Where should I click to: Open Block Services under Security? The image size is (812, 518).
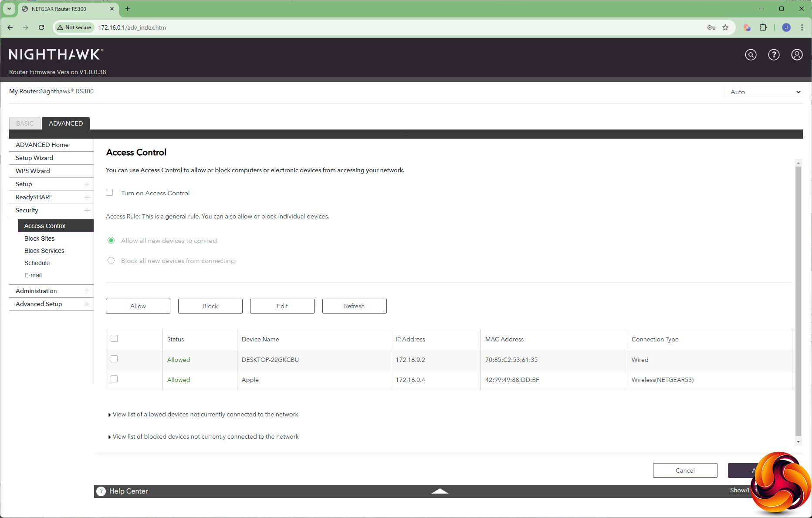click(x=44, y=251)
